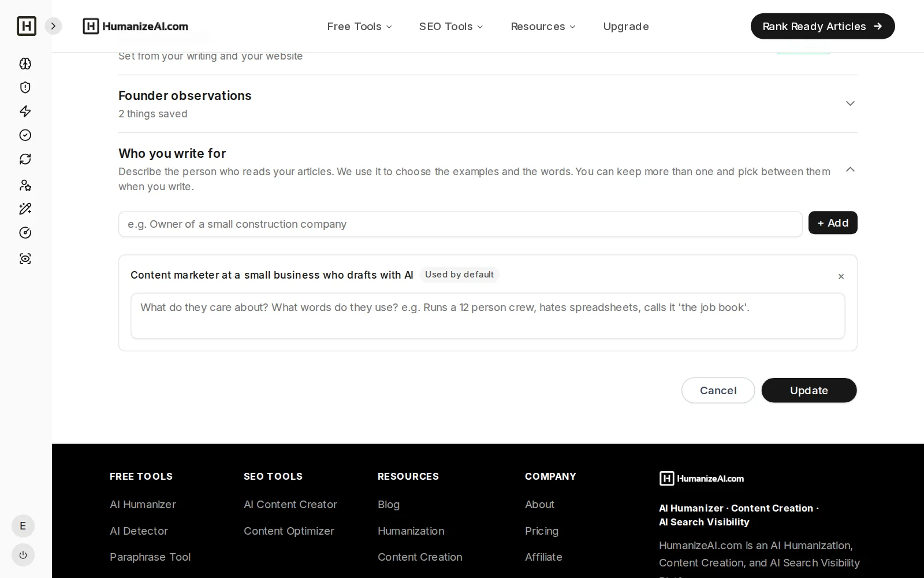Screen dimensions: 924x578
Task: Click the magic pencil sidebar icon
Action: pos(25,209)
